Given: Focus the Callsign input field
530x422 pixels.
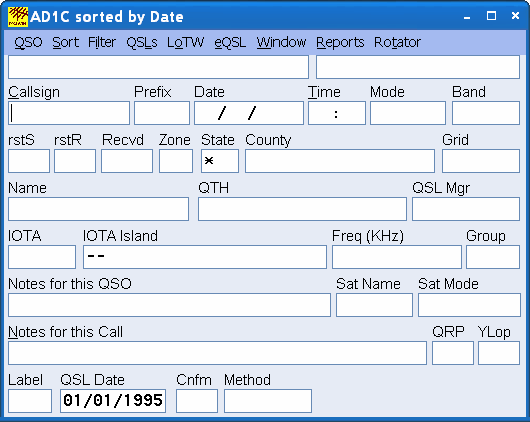Looking at the screenshot, I should coord(69,113).
